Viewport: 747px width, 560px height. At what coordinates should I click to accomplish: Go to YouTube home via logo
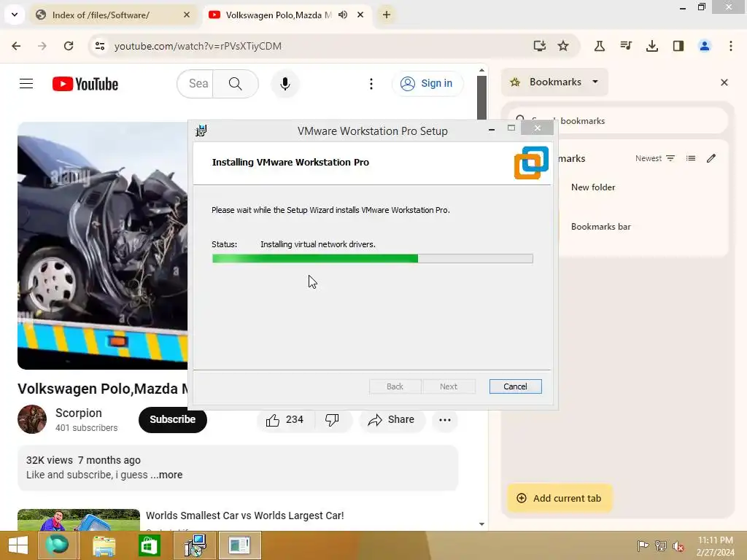click(x=85, y=84)
